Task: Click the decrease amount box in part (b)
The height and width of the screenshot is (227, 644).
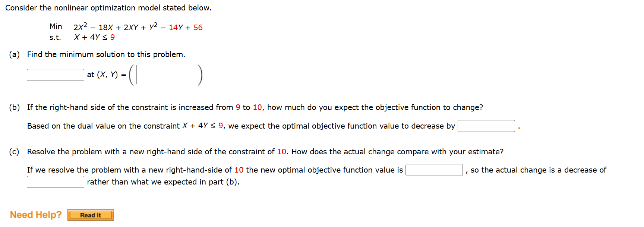Action: click(486, 126)
